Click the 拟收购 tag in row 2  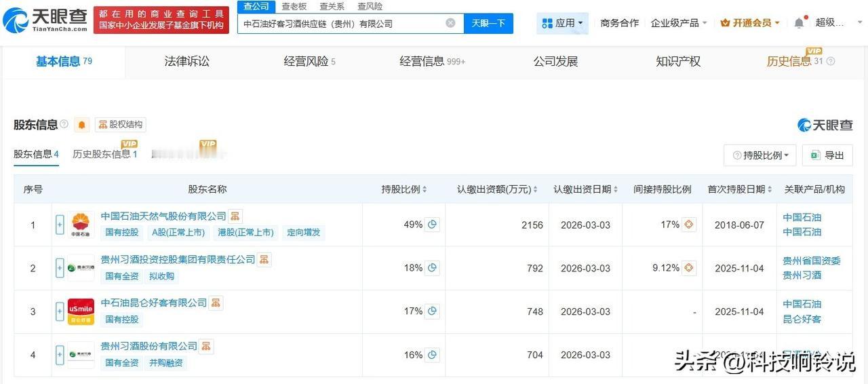(x=162, y=276)
